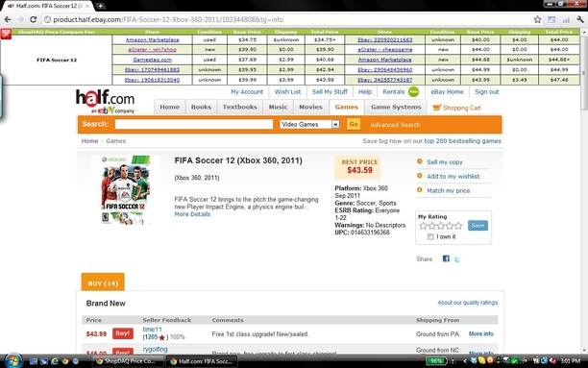Reload the current page
This screenshot has height=368, width=588.
tap(33, 19)
